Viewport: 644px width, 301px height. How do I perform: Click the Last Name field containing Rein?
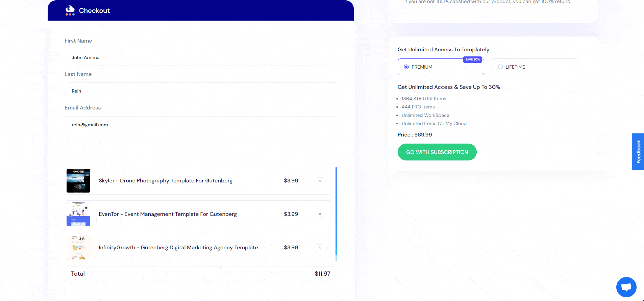(201, 91)
